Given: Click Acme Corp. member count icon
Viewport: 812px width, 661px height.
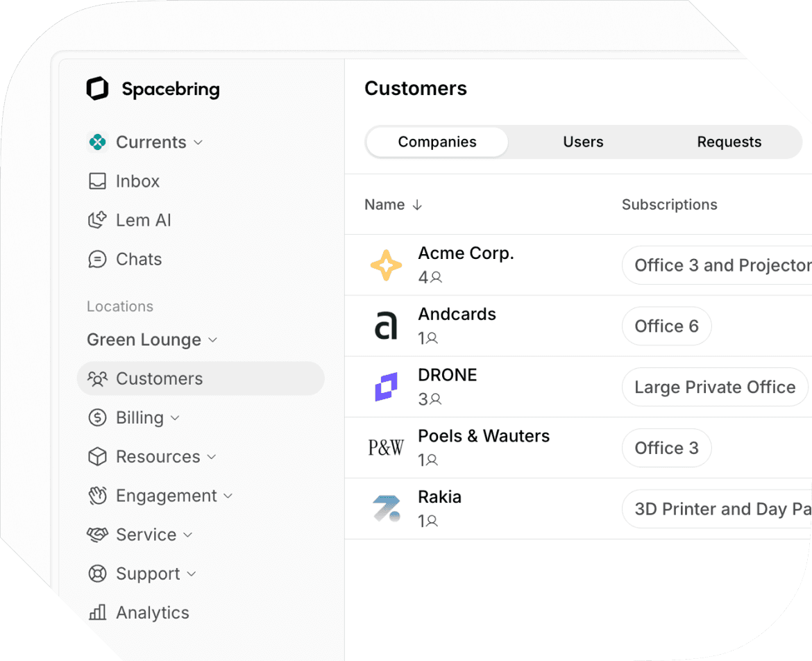Looking at the screenshot, I should (x=437, y=277).
